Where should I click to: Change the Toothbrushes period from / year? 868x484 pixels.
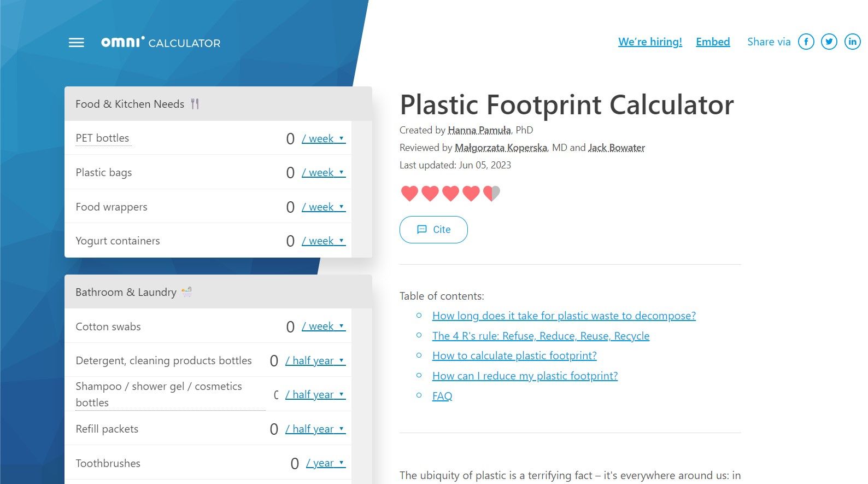tap(325, 462)
